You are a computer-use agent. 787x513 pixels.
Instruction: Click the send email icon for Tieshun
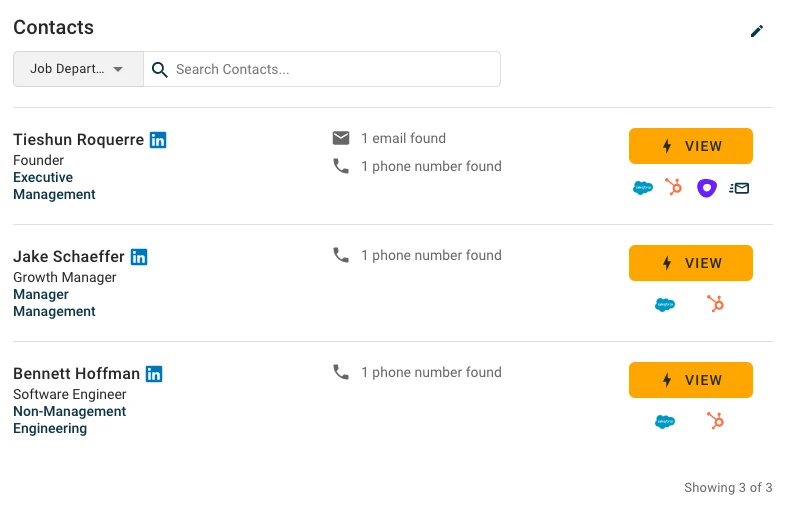point(739,188)
